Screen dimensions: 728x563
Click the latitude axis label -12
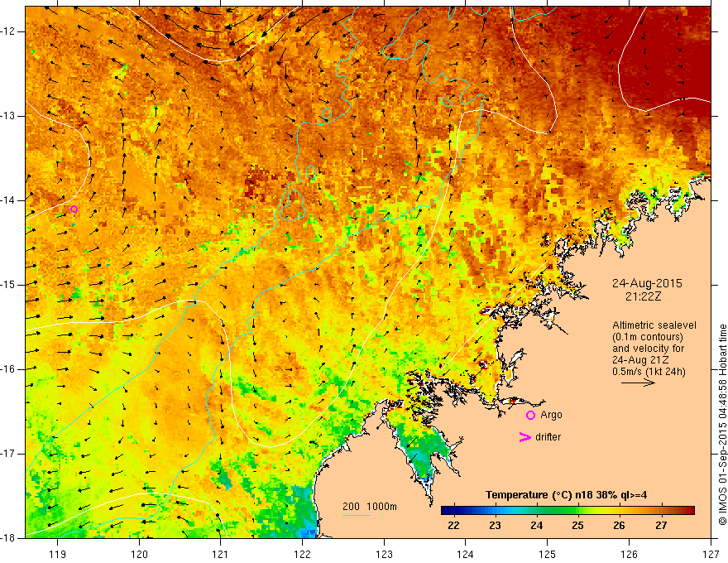[x=8, y=31]
